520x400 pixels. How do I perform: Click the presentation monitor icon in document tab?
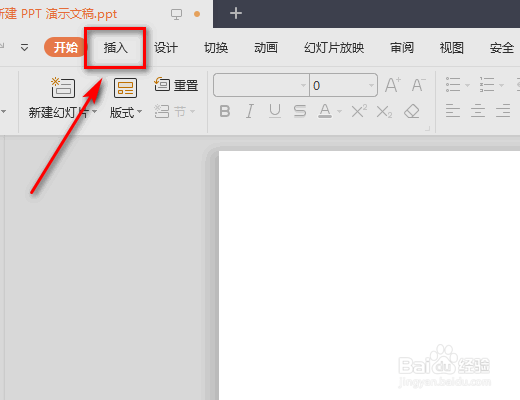(176, 14)
